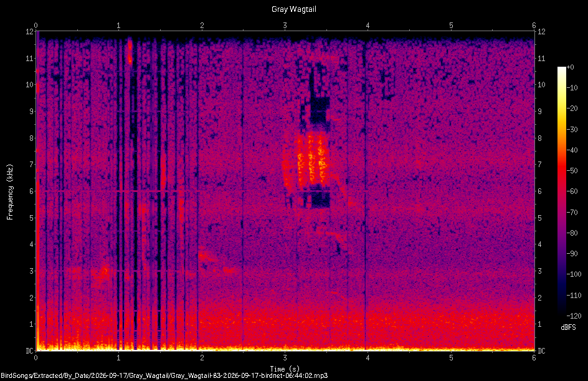This screenshot has height=381, width=588.
Task: Click the '-50' colorbar value
Action: (572, 171)
